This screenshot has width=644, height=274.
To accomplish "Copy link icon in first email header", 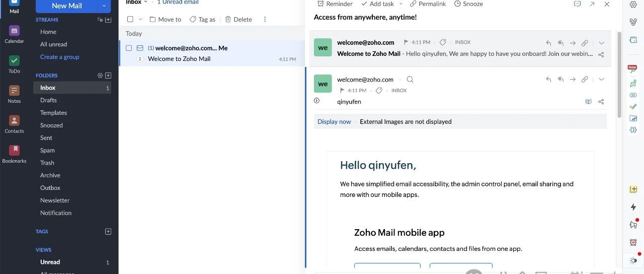I will 585,43.
